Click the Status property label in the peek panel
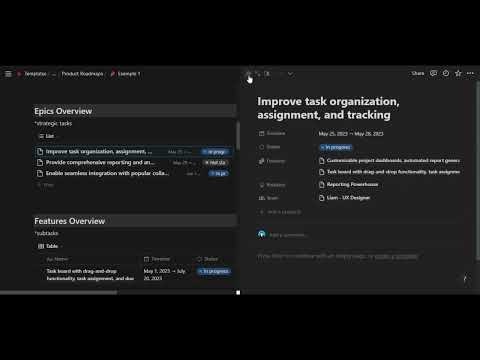Viewport: 480px width, 360px height. coord(269,147)
